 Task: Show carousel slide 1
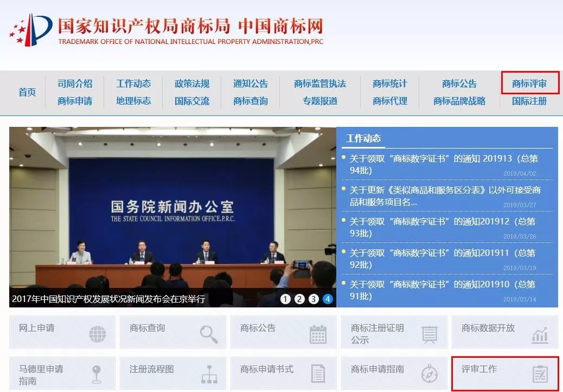pyautogui.click(x=285, y=299)
